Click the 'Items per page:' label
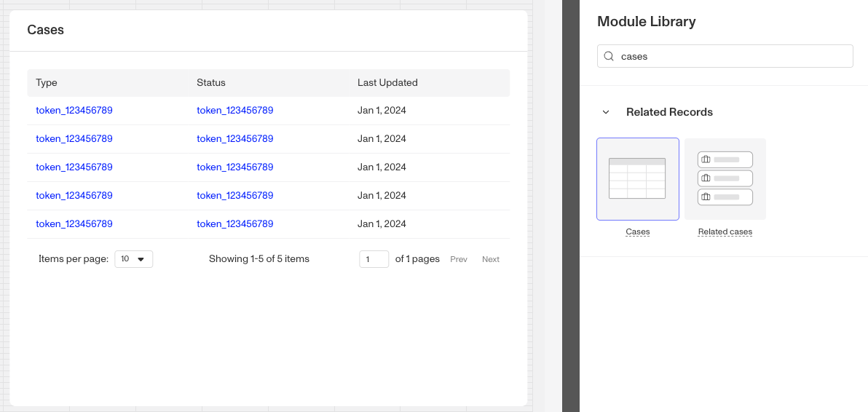 74,259
